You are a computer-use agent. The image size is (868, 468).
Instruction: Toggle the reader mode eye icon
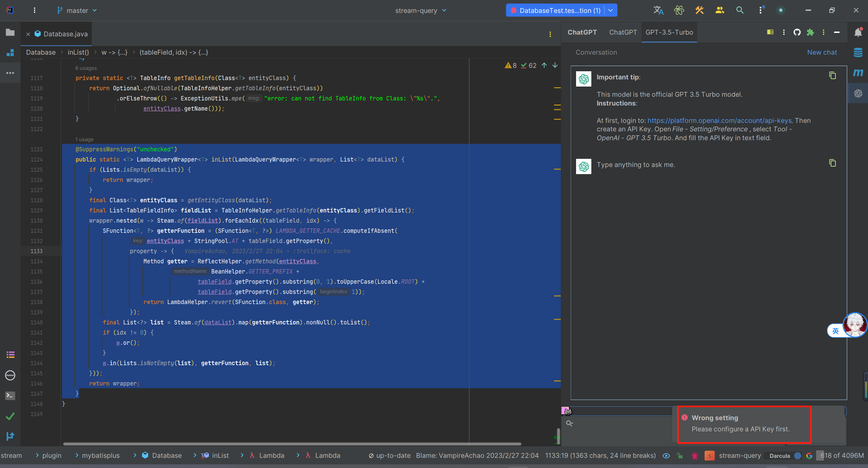pyautogui.click(x=666, y=456)
